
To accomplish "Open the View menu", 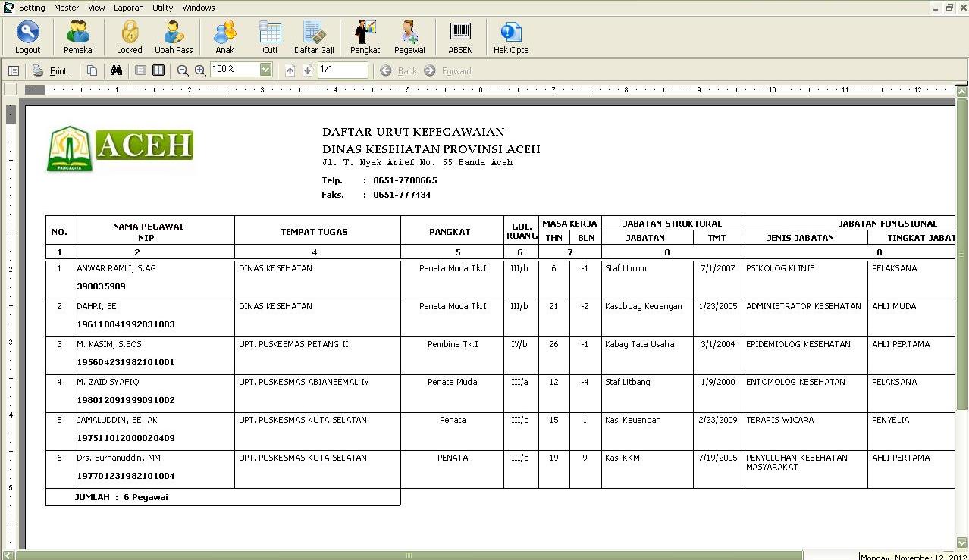I will pyautogui.click(x=96, y=8).
